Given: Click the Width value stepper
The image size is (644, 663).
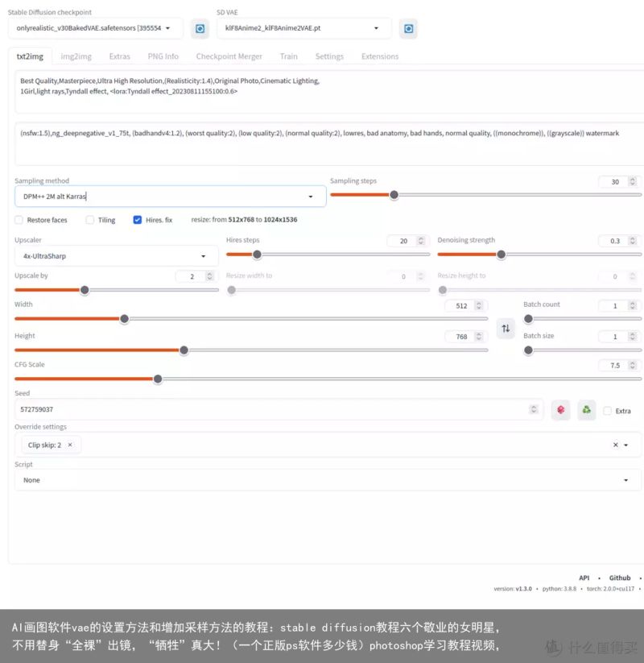Looking at the screenshot, I should tap(479, 305).
